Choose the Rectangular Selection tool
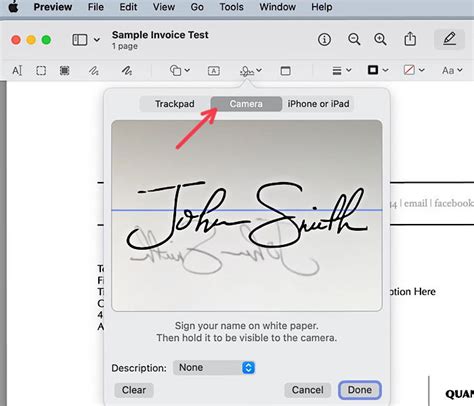The image size is (474, 406). [x=41, y=70]
